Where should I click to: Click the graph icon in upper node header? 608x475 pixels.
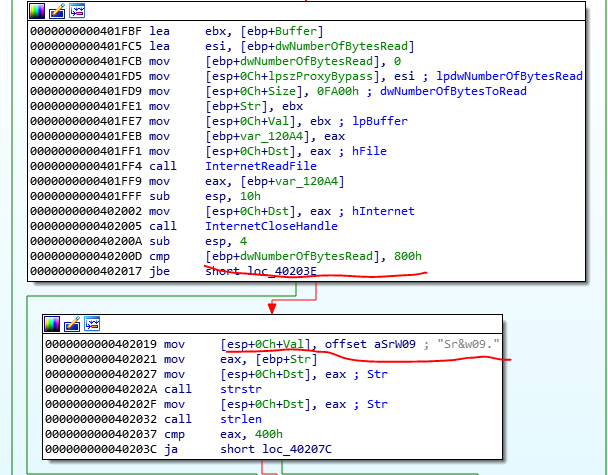77,11
